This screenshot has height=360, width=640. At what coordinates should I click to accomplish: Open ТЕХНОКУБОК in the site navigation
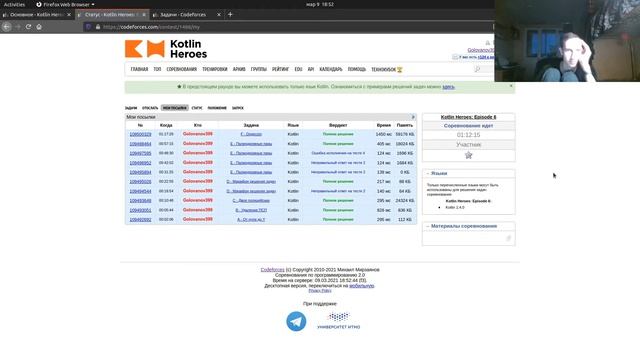(x=383, y=70)
